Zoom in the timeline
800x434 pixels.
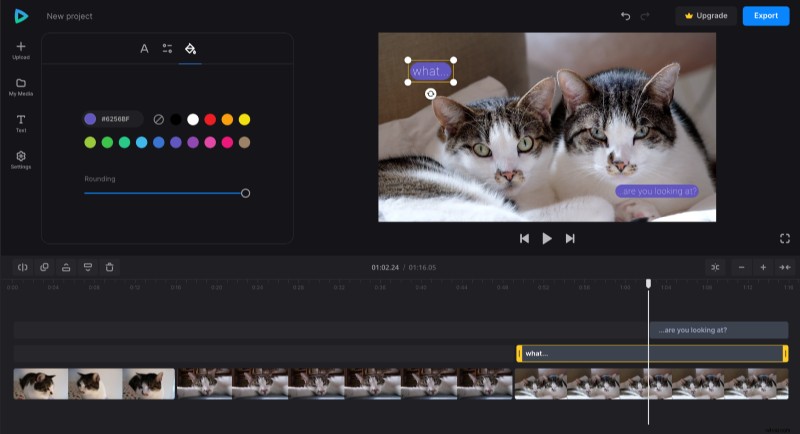coord(763,267)
